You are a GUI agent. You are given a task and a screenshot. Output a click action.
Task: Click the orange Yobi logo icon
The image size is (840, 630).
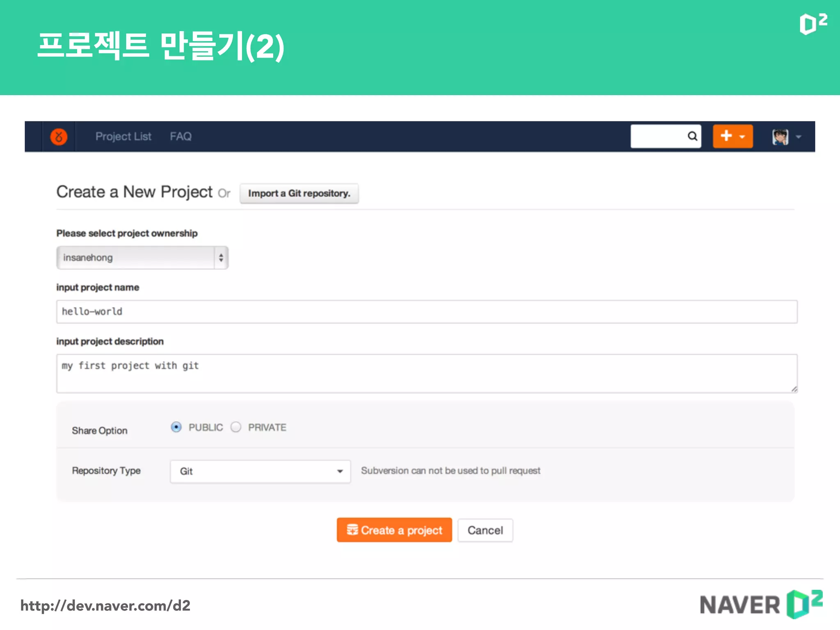tap(59, 137)
